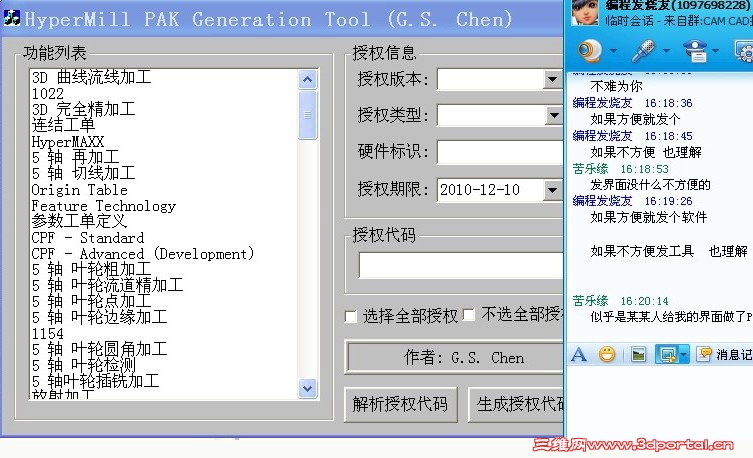Click sender name 编程发烧友 at 16:19:26

click(x=602, y=201)
